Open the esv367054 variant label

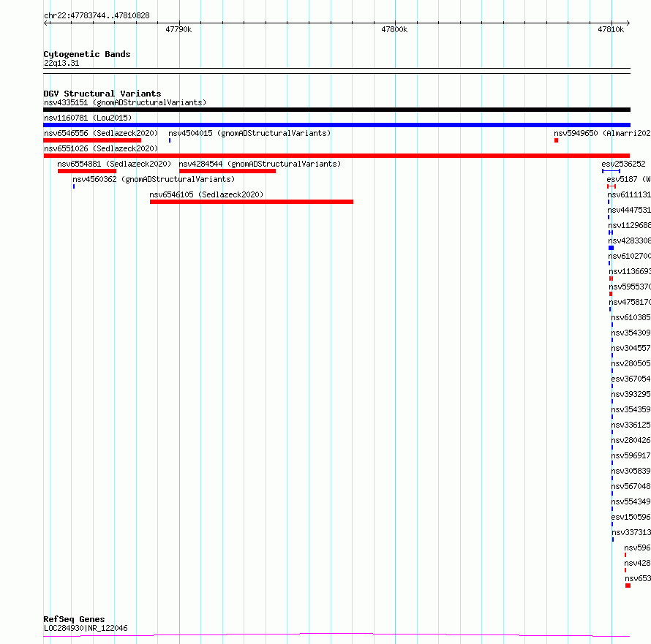point(631,379)
